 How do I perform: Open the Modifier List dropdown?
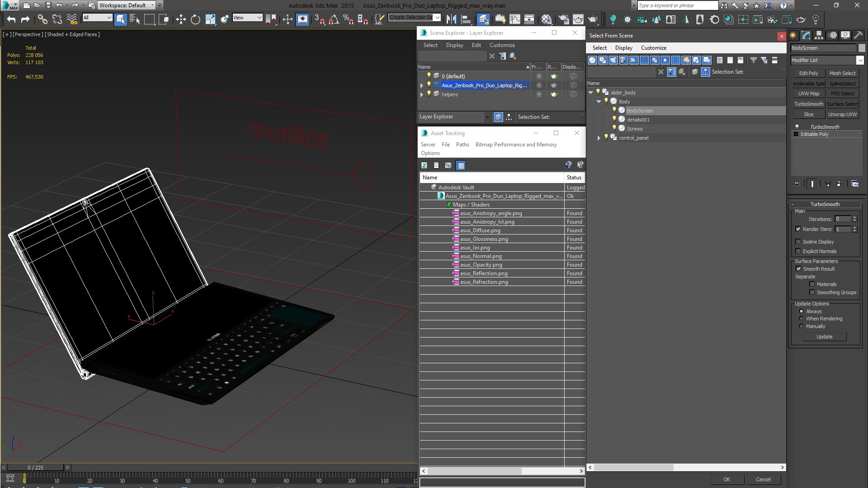[x=859, y=60]
